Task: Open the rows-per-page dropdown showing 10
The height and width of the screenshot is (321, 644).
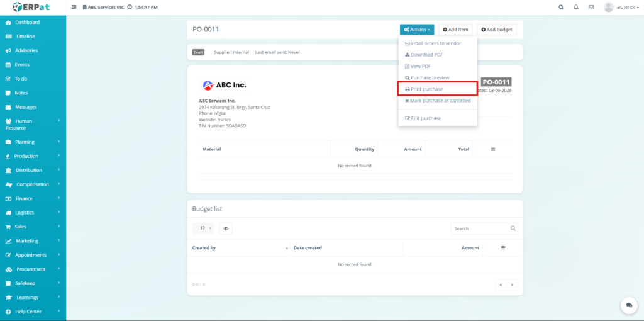Action: [x=203, y=228]
